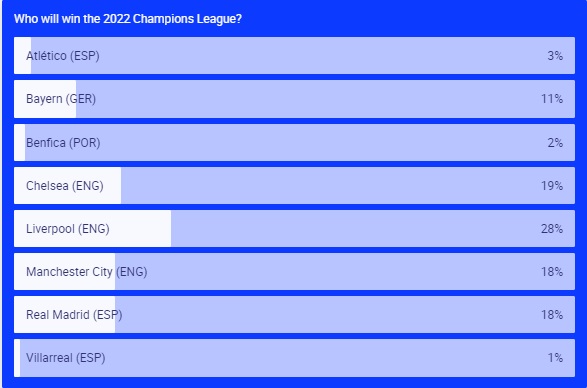Click the 11% Bayern percentage
Viewport: 587px width, 388px height.
point(552,99)
